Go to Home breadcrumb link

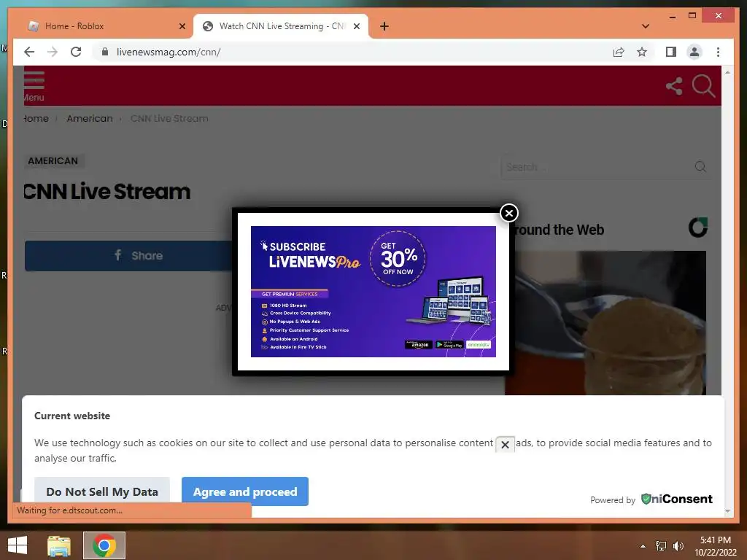point(36,119)
